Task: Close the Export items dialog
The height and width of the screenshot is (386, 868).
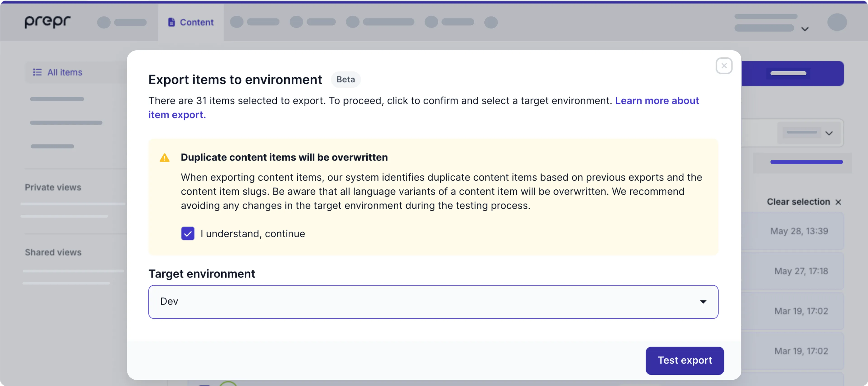Action: pos(724,66)
